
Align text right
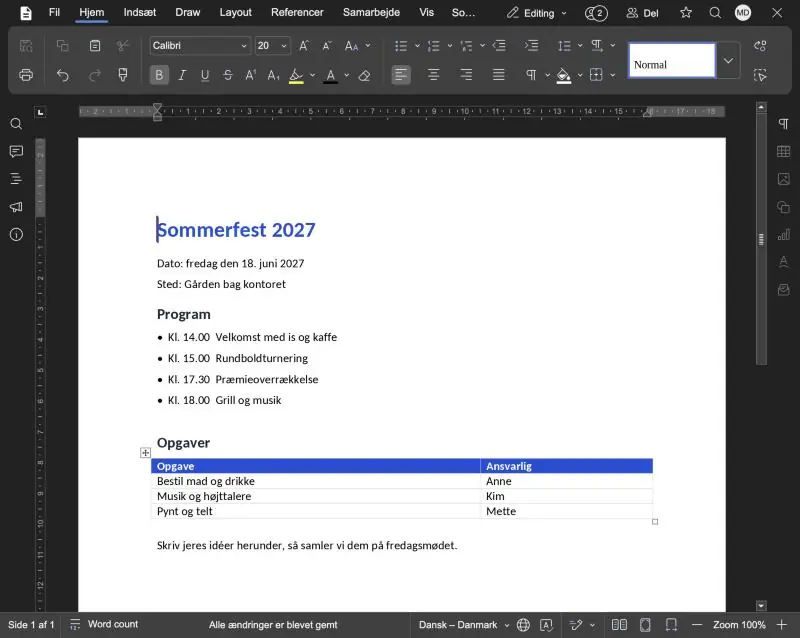[x=466, y=76]
